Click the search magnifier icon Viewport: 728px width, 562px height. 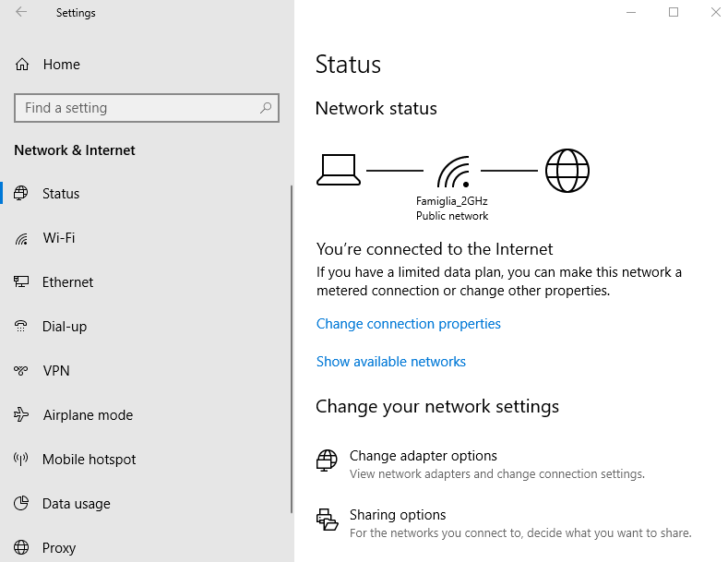click(x=266, y=108)
